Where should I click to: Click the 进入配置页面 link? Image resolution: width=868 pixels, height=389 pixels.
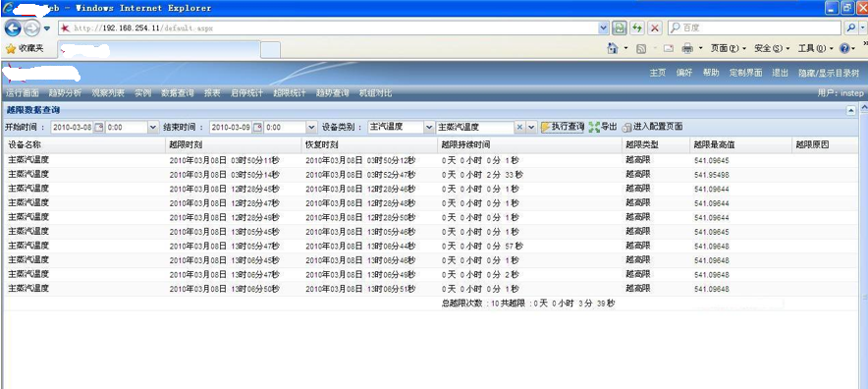click(x=652, y=127)
